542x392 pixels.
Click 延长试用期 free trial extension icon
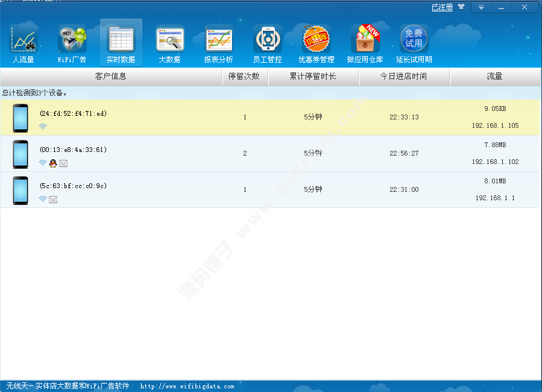(414, 43)
